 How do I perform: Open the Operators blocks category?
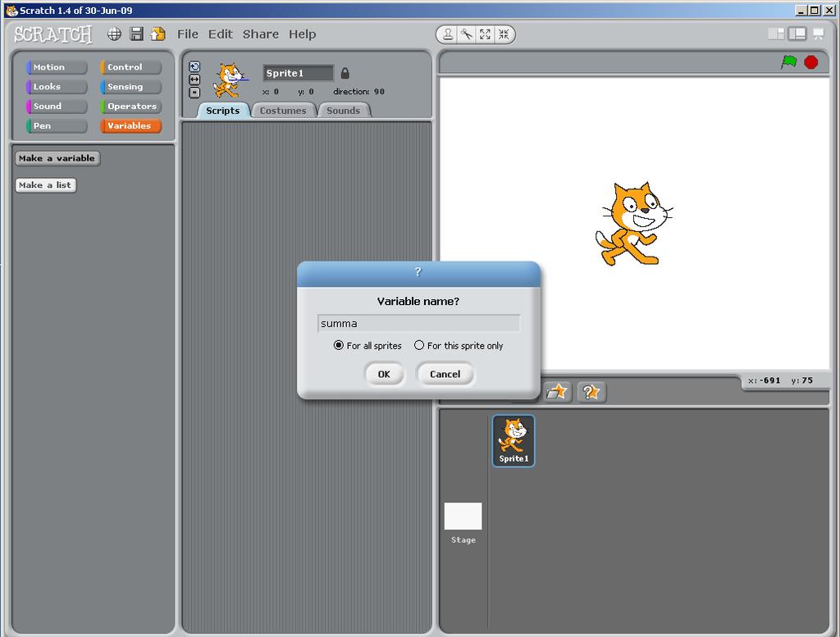(130, 106)
